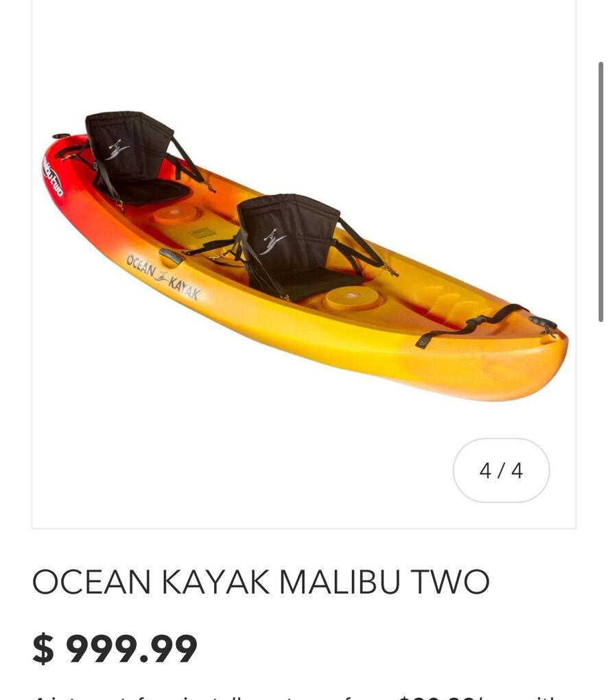
Task: Select the $999.99 price text
Action: pyautogui.click(x=115, y=649)
